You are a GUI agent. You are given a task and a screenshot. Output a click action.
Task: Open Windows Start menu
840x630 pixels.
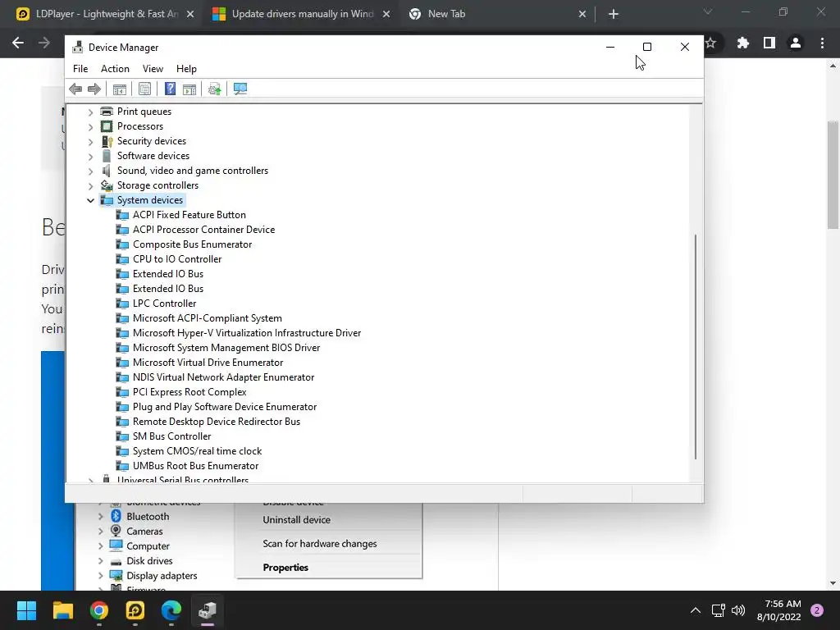point(26,610)
